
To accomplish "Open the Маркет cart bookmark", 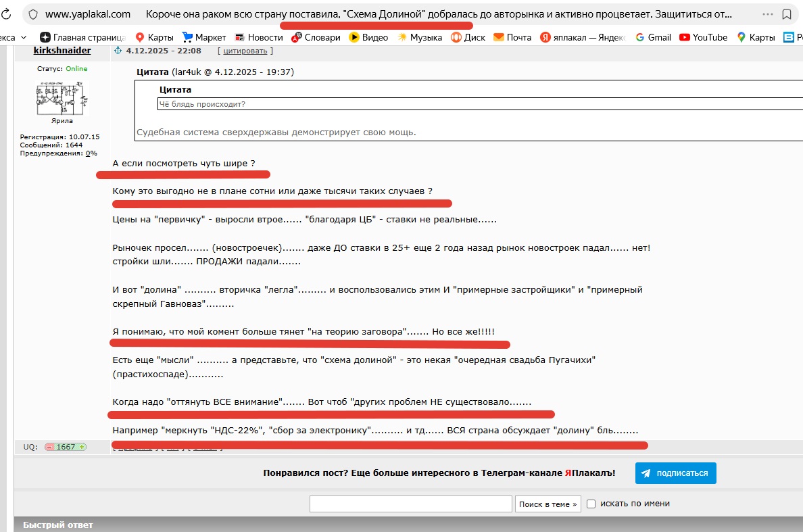I will pos(204,37).
